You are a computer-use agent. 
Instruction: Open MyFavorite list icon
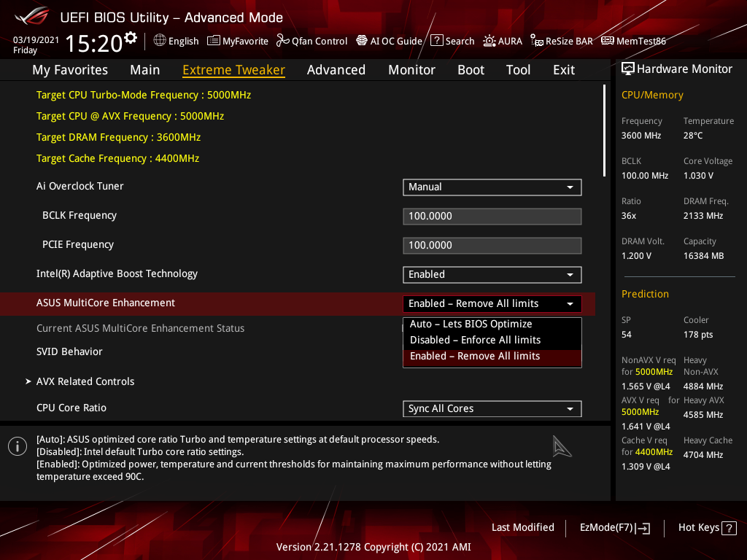(214, 41)
